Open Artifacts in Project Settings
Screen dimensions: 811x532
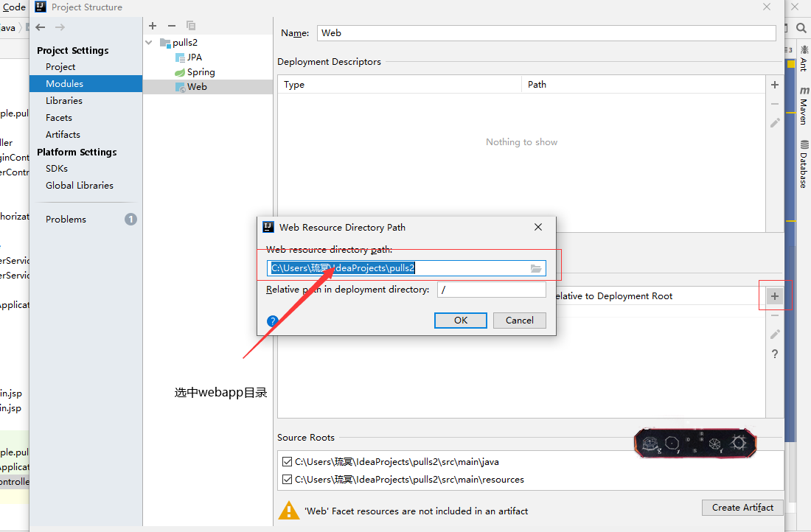63,134
